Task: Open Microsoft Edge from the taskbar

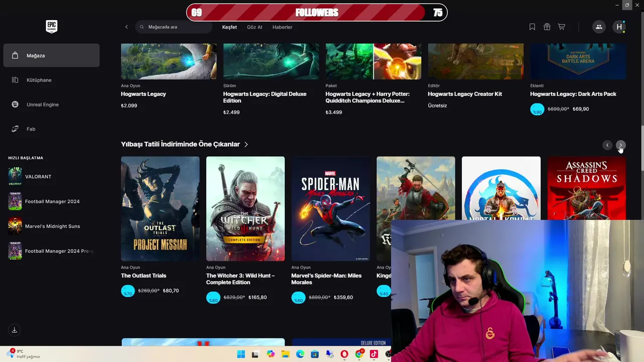Action: tap(300, 354)
